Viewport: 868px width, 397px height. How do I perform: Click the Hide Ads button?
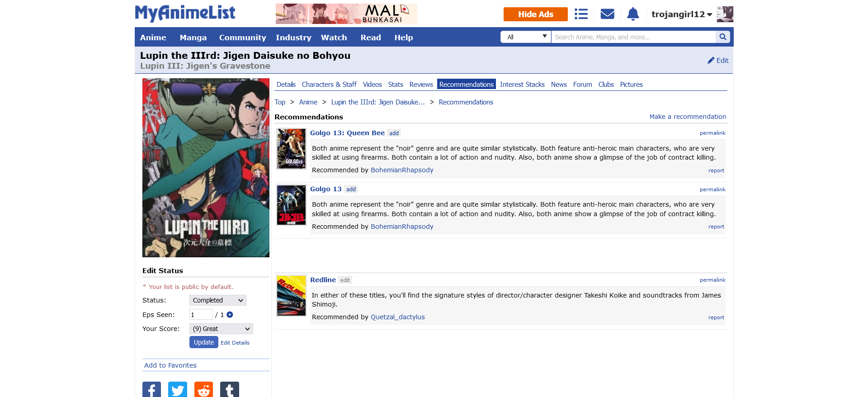pos(535,14)
